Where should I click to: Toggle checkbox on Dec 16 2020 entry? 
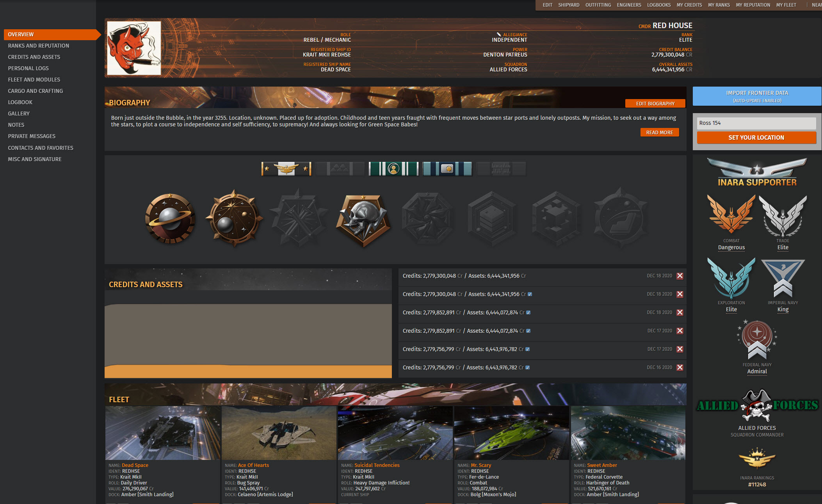tap(527, 367)
